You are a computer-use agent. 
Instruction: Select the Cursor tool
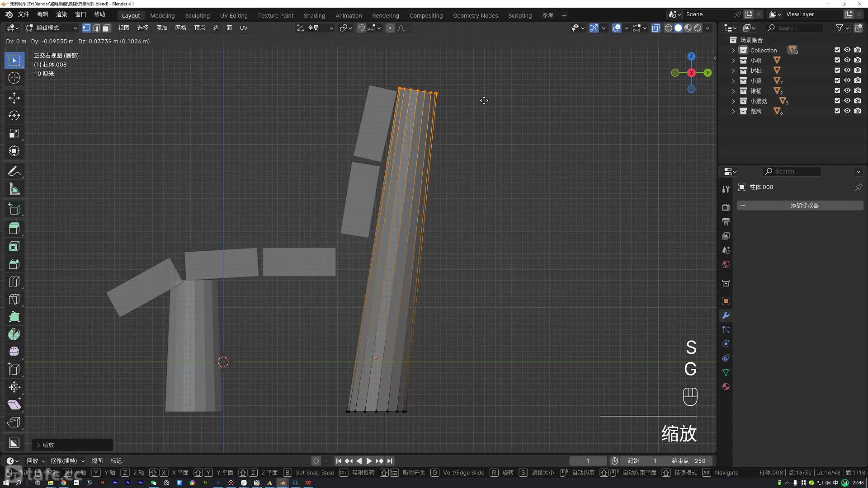tap(14, 78)
